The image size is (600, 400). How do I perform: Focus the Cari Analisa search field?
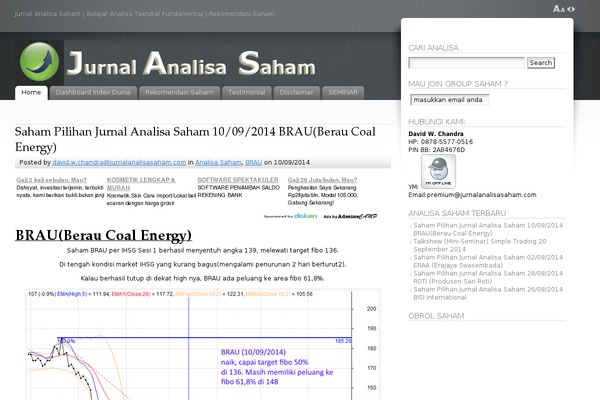[466, 63]
